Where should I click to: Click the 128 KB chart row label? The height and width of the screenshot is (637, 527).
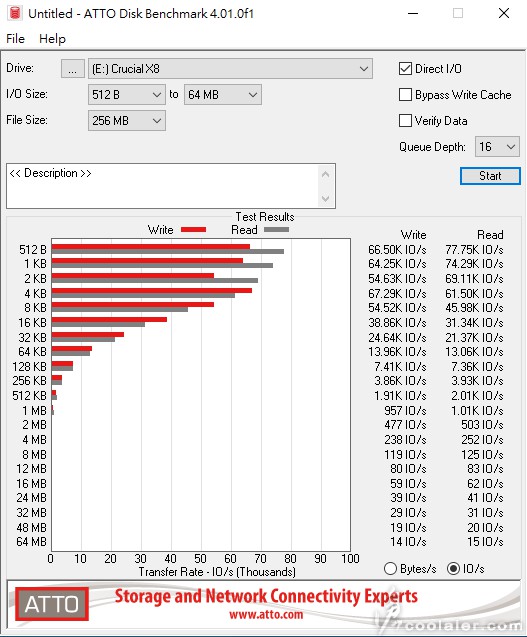point(30,366)
